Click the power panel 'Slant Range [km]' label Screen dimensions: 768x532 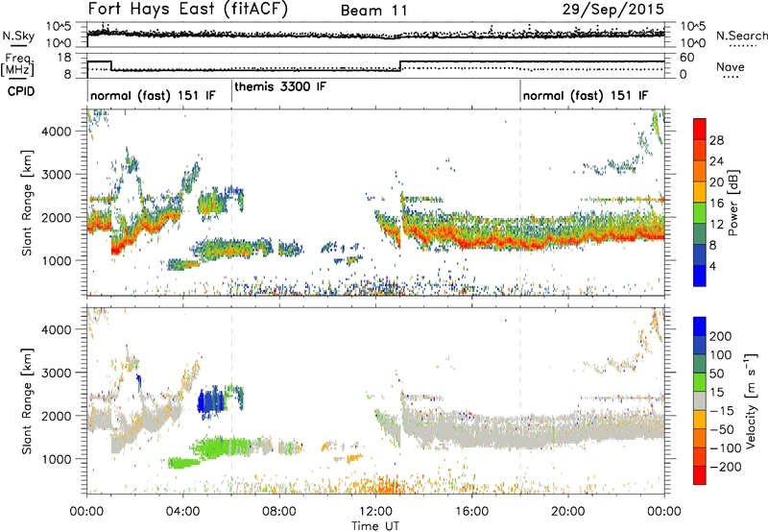tap(27, 203)
